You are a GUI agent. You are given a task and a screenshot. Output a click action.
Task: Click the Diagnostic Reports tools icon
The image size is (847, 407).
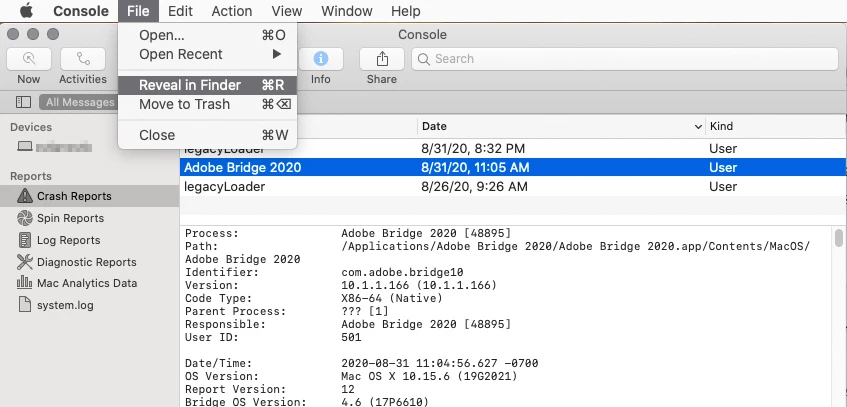[25, 262]
